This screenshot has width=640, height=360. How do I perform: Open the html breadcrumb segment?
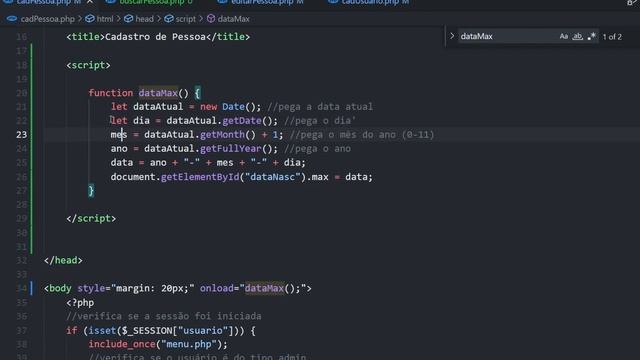[x=105, y=19]
